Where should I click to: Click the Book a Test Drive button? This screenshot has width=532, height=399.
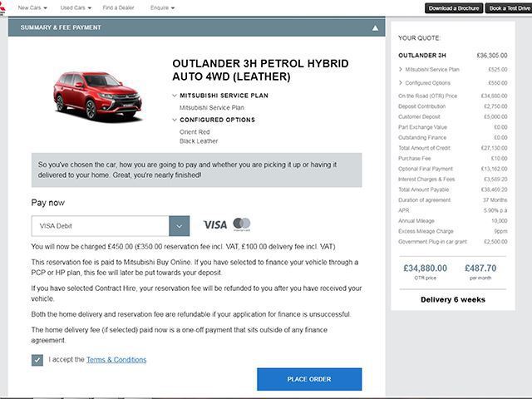tap(509, 8)
